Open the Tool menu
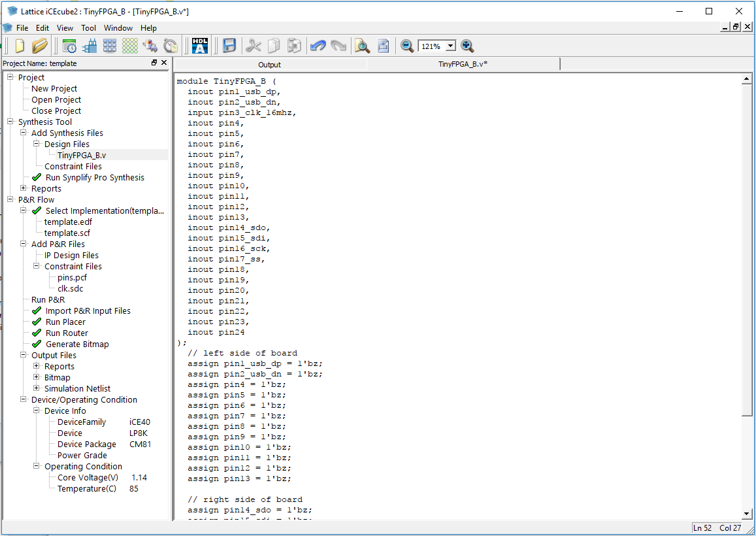Screen dimensions: 756x536 [x=88, y=28]
